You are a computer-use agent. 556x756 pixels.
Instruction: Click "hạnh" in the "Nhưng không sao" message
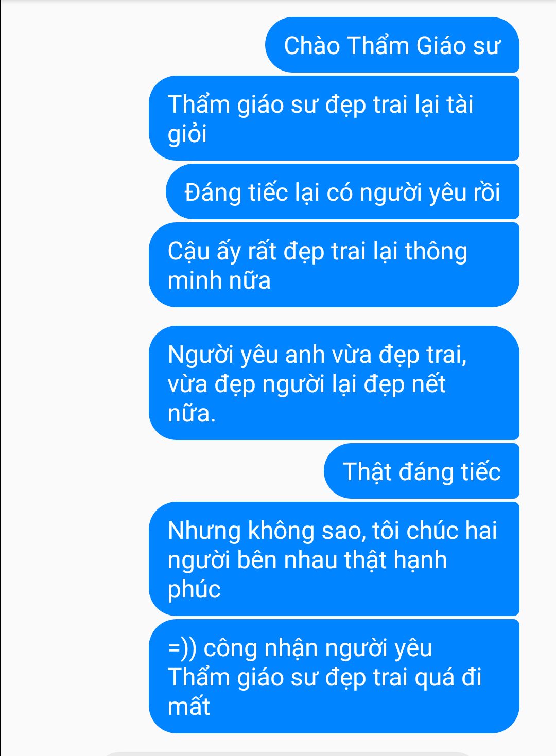(x=420, y=560)
